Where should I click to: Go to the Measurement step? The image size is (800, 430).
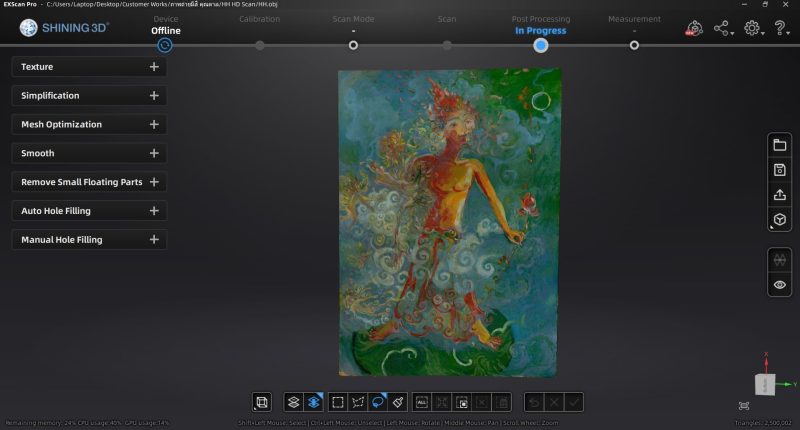tap(634, 19)
